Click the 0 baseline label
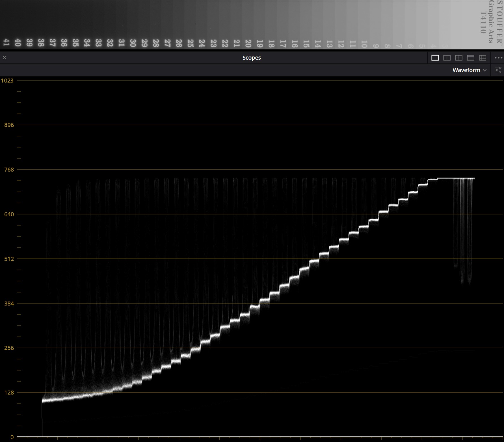 point(12,437)
